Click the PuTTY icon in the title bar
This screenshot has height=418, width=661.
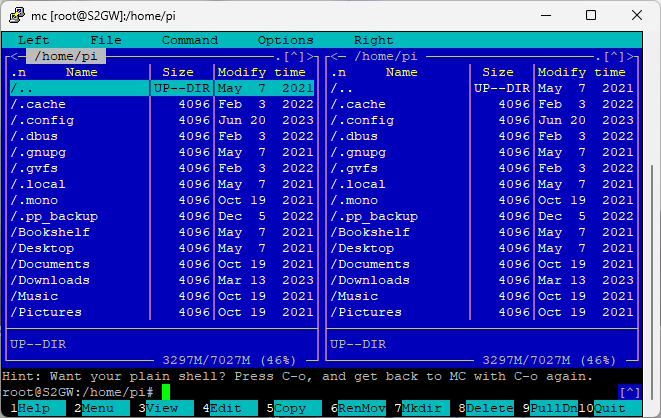point(17,15)
